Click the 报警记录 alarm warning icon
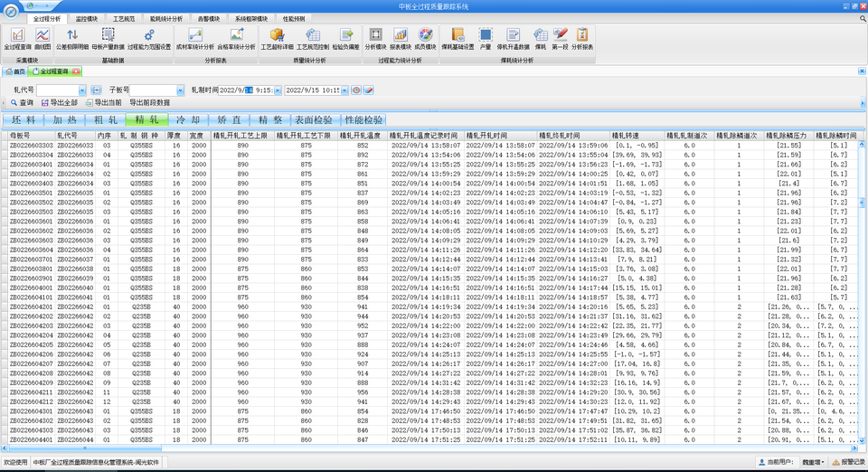Screen dimensions: 868x472 pos(835,462)
